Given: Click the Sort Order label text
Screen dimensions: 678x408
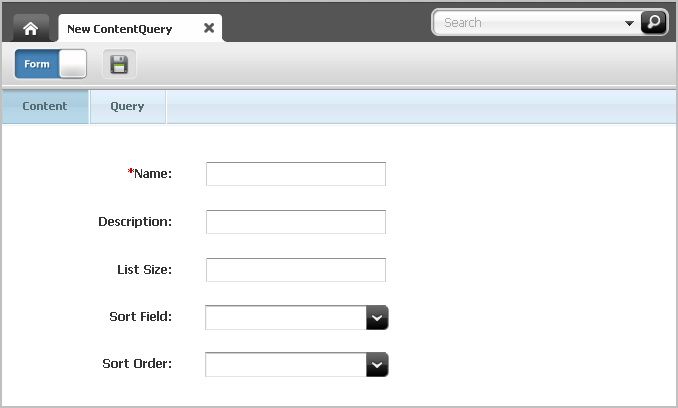Looking at the screenshot, I should point(137,364).
